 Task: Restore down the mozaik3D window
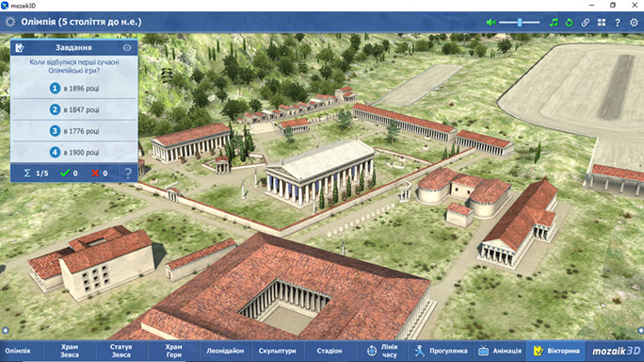(x=613, y=6)
